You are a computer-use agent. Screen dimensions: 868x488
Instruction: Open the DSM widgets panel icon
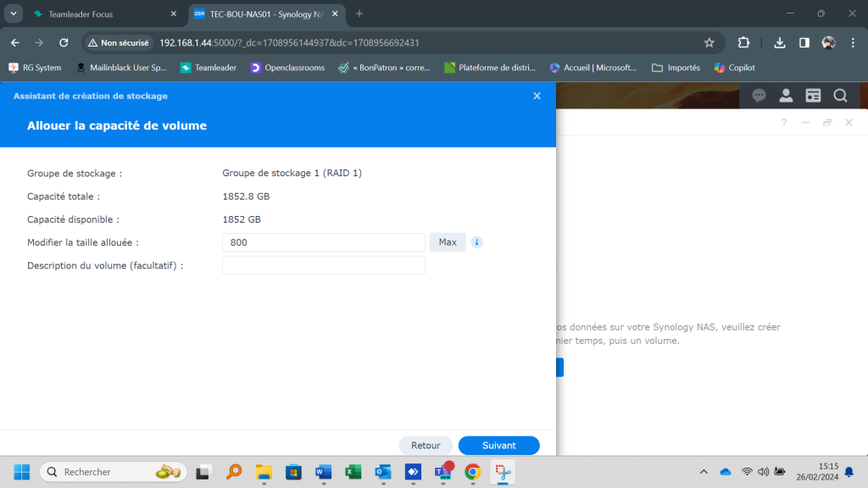[x=813, y=96]
